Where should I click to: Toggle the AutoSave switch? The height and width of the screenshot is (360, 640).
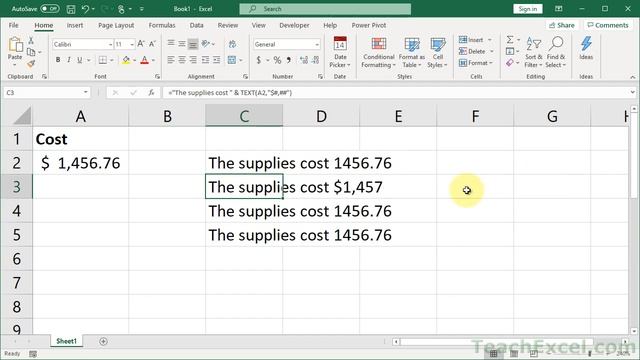pyautogui.click(x=49, y=9)
